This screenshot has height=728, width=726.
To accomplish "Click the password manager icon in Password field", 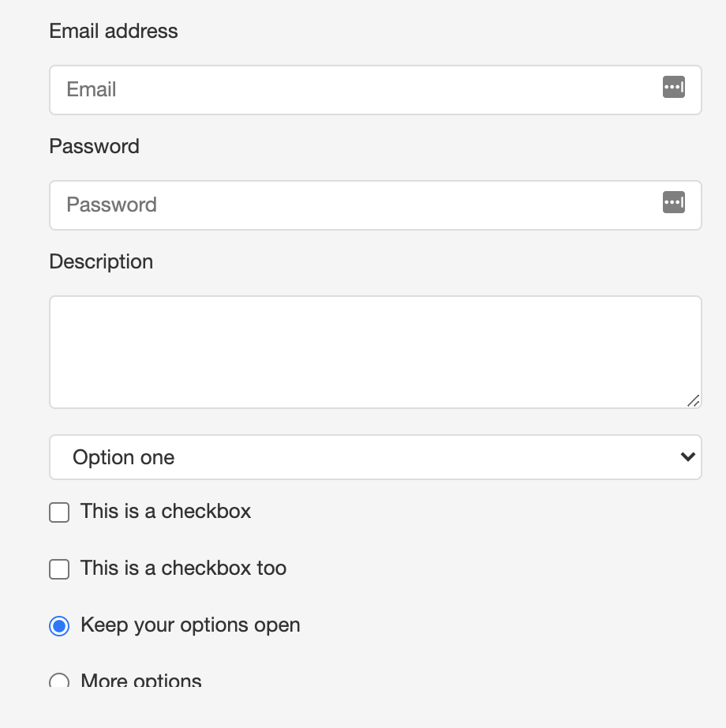I will click(674, 202).
